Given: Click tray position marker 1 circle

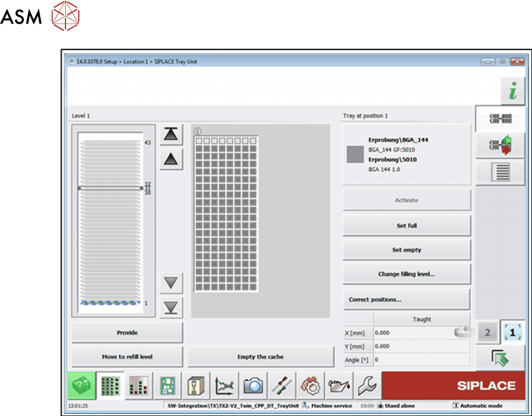Looking at the screenshot, I should click(x=197, y=131).
